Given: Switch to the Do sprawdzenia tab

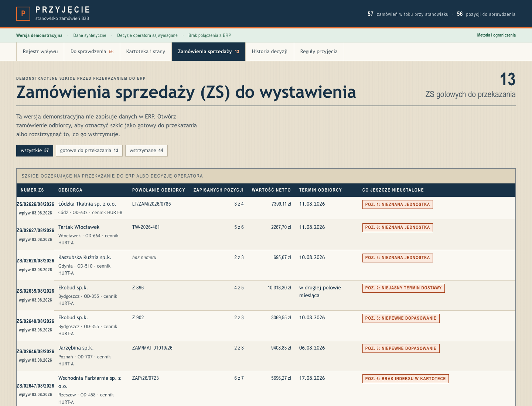Looking at the screenshot, I should coord(92,52).
